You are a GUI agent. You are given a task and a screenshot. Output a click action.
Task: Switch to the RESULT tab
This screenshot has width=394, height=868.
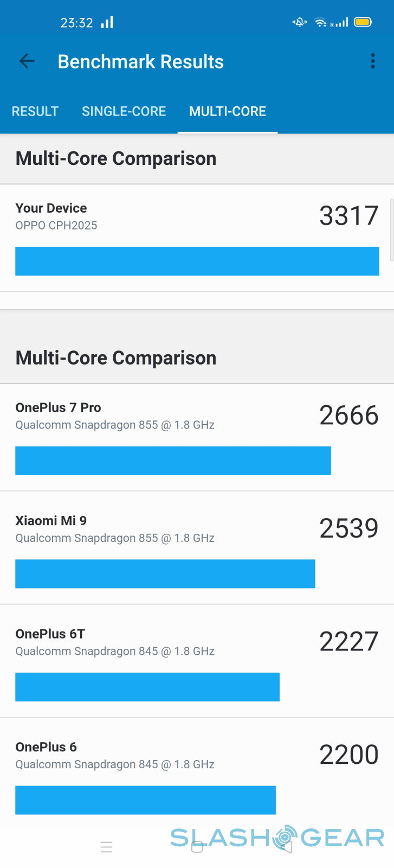(35, 111)
